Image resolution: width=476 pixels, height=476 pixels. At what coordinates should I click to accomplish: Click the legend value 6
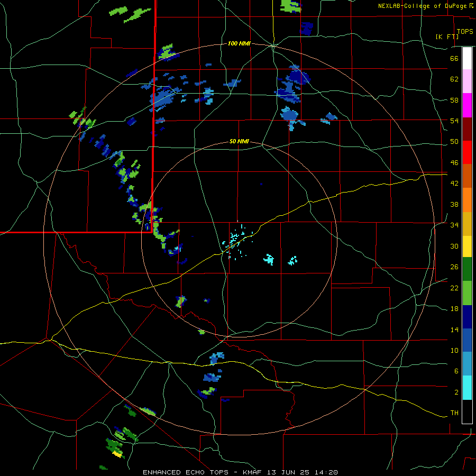tap(456, 371)
